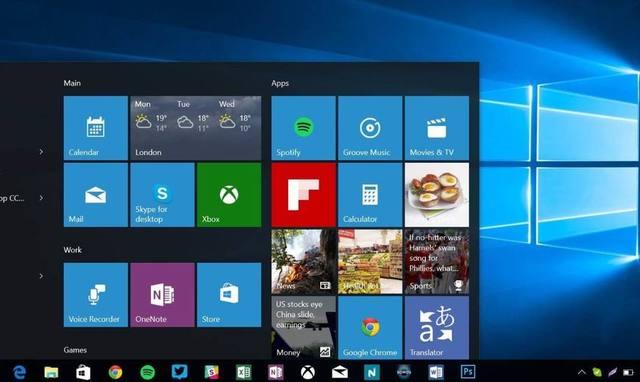Open the Store tile

(229, 295)
